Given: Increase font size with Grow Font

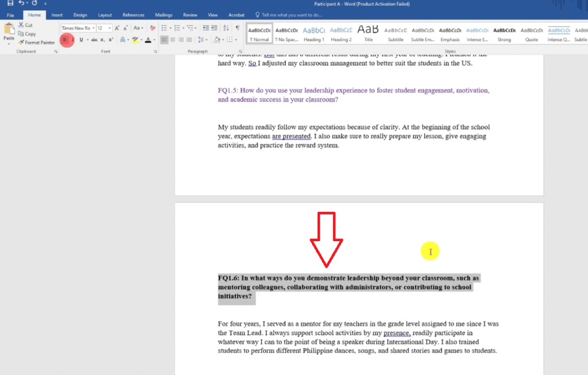Looking at the screenshot, I should tap(117, 28).
